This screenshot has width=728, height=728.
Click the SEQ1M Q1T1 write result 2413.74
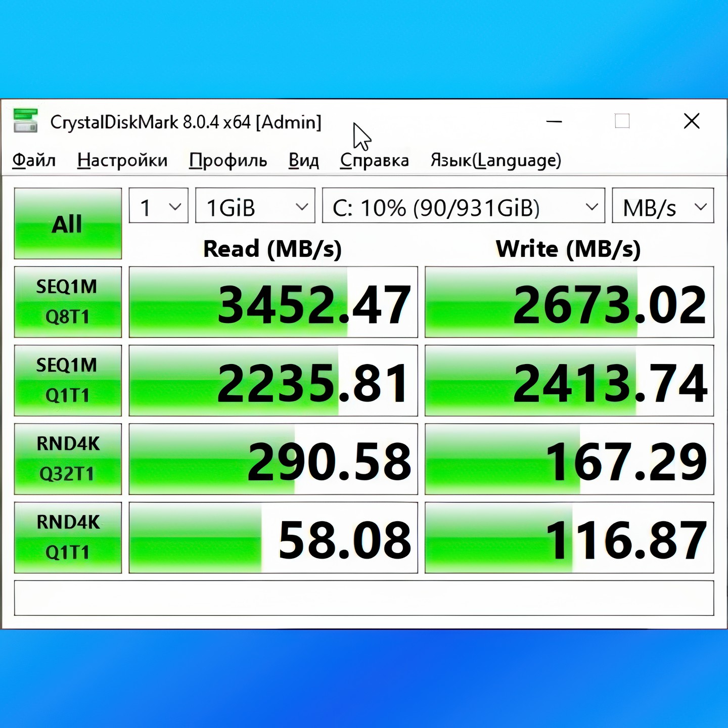point(569,380)
